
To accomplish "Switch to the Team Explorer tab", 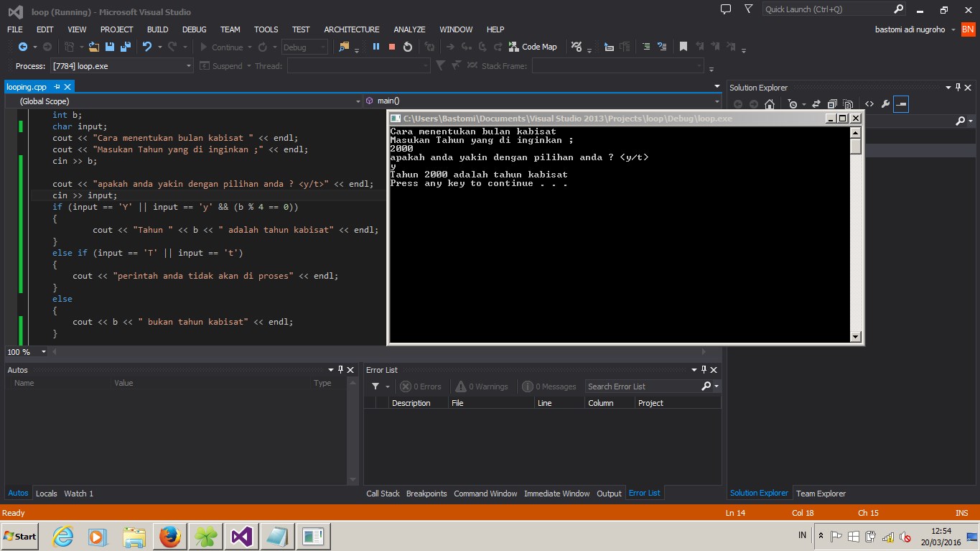I will click(821, 494).
